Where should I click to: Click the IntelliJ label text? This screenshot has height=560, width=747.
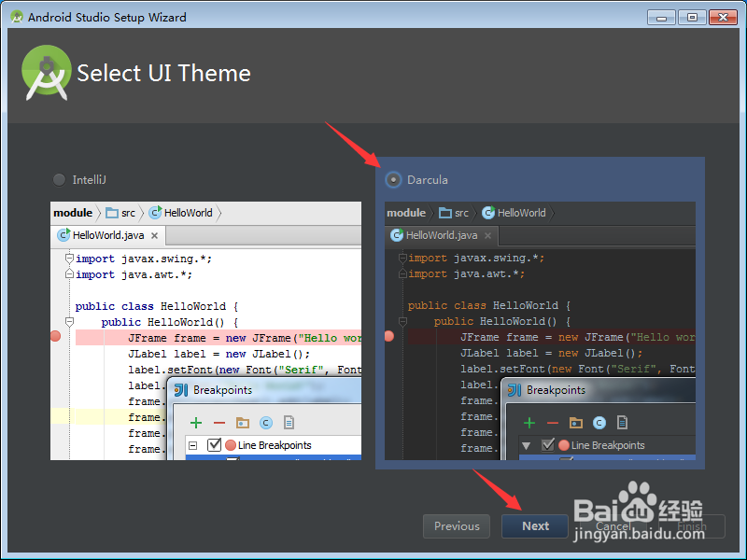click(89, 180)
